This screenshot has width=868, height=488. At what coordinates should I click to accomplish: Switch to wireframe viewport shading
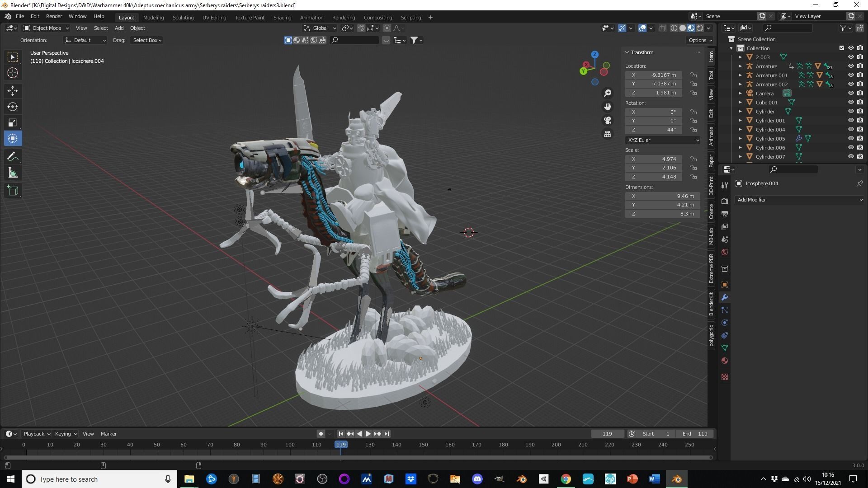pos(674,28)
